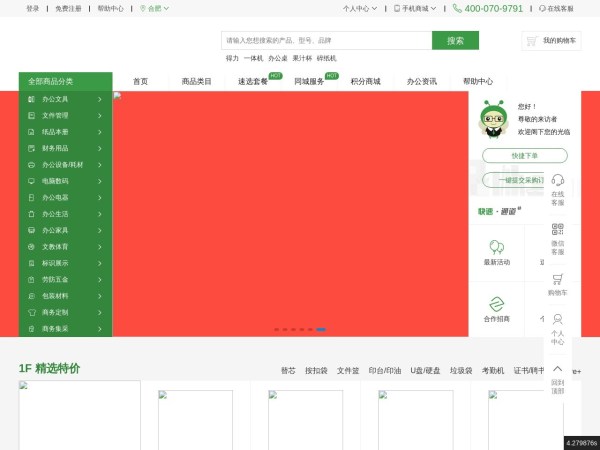Click the mascot avatar image
Screen dimensions: 600x450
494,119
